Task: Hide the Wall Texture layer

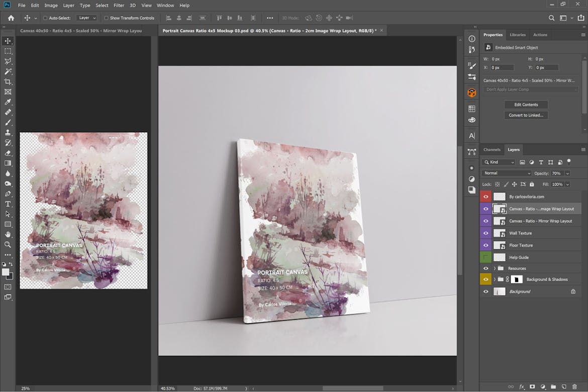Action: click(x=485, y=233)
